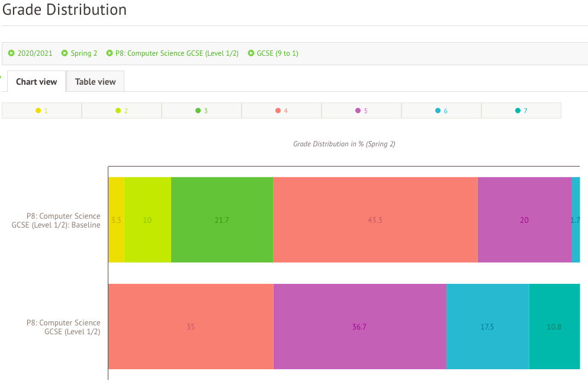Viewport: 588px width, 387px height.
Task: Toggle grade 2 series in legend
Action: coord(121,111)
